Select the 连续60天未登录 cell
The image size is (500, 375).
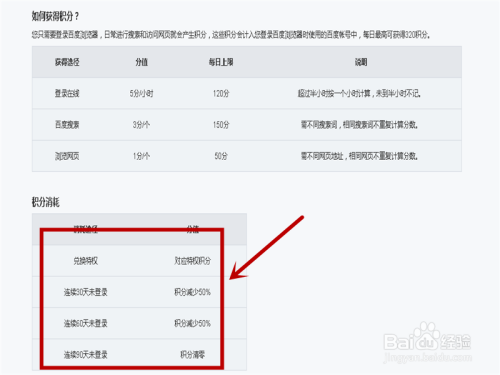point(86,323)
